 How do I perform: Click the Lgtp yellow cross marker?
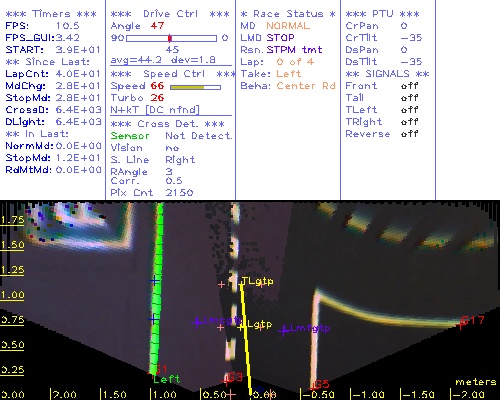click(x=241, y=327)
